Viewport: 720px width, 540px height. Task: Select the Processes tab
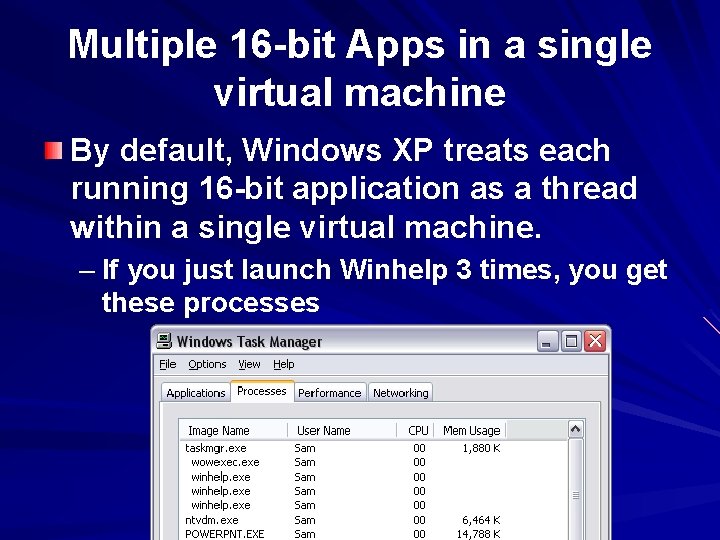[x=262, y=391]
